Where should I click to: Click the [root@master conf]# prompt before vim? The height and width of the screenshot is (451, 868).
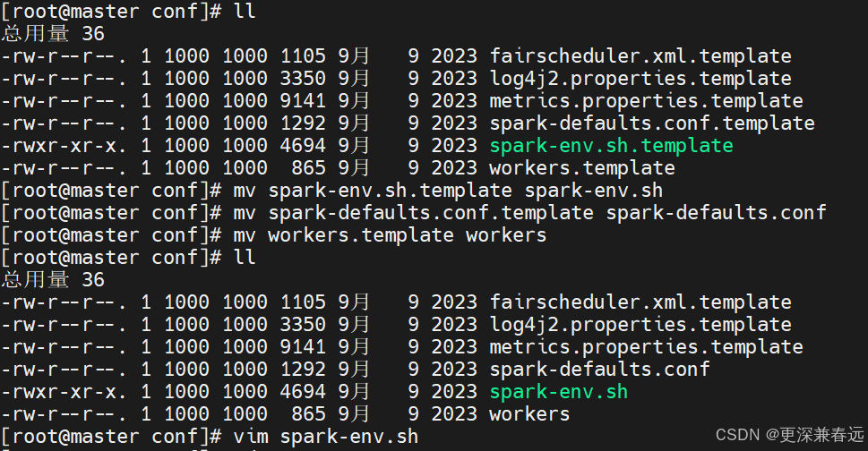[x=111, y=437]
